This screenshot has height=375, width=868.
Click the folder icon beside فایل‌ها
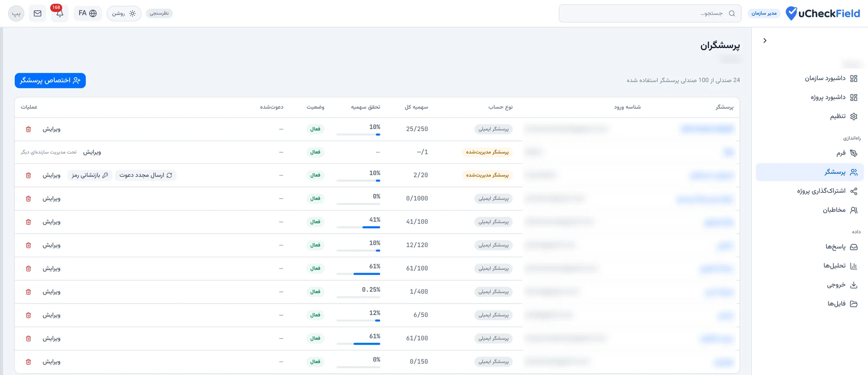point(854,304)
